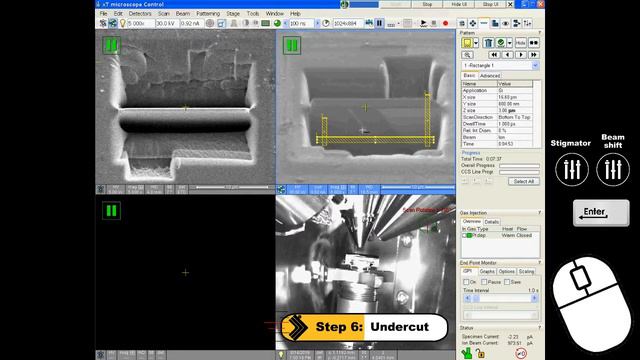This screenshot has height=360, width=640.
Task: Click the first icon on the toolbar
Action: pos(103,23)
